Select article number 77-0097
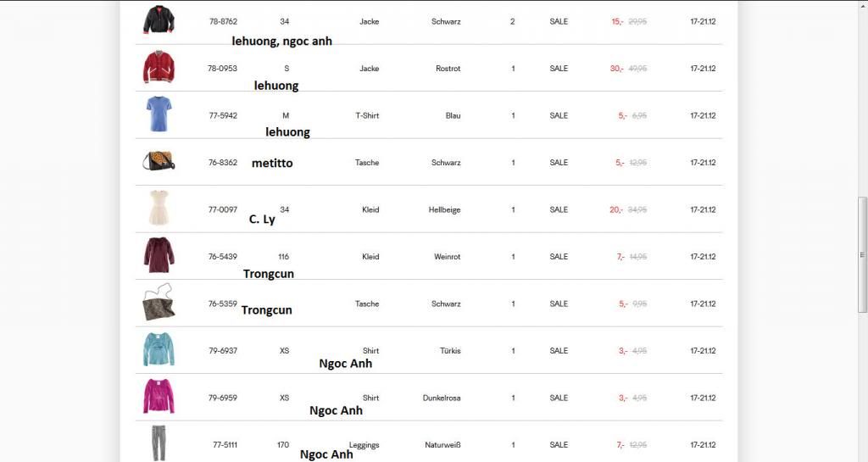Screen dimensions: 868x462 (x=223, y=209)
